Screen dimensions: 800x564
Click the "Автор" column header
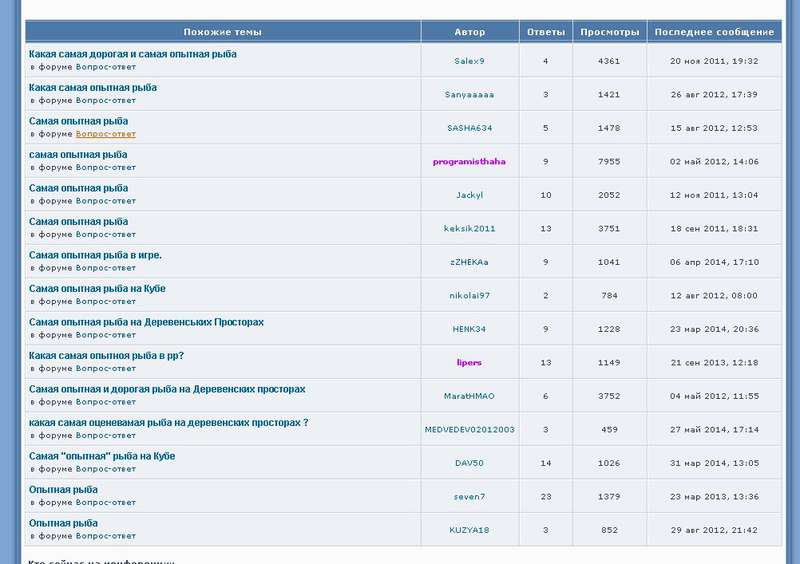[x=470, y=32]
